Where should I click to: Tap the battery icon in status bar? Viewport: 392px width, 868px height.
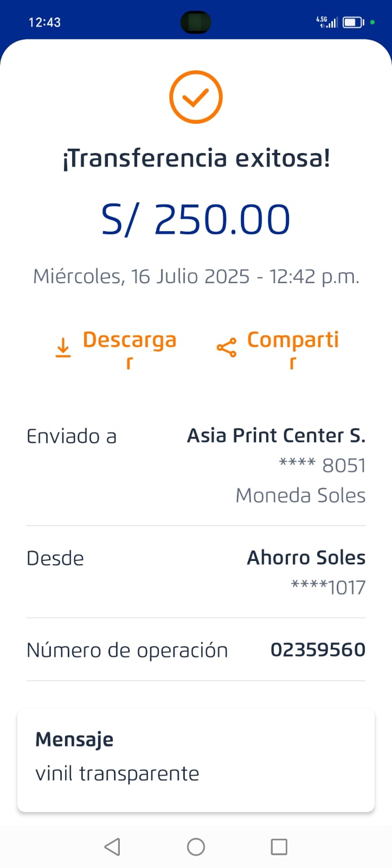coord(352,22)
